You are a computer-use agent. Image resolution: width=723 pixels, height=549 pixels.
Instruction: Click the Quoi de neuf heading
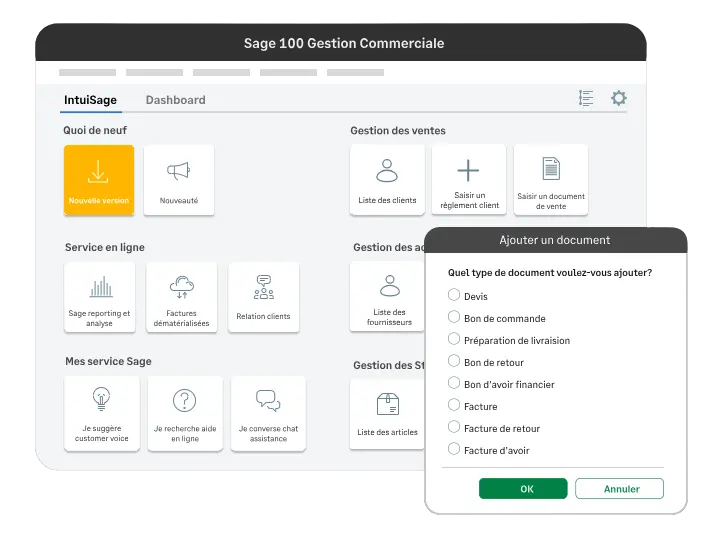pyautogui.click(x=95, y=130)
